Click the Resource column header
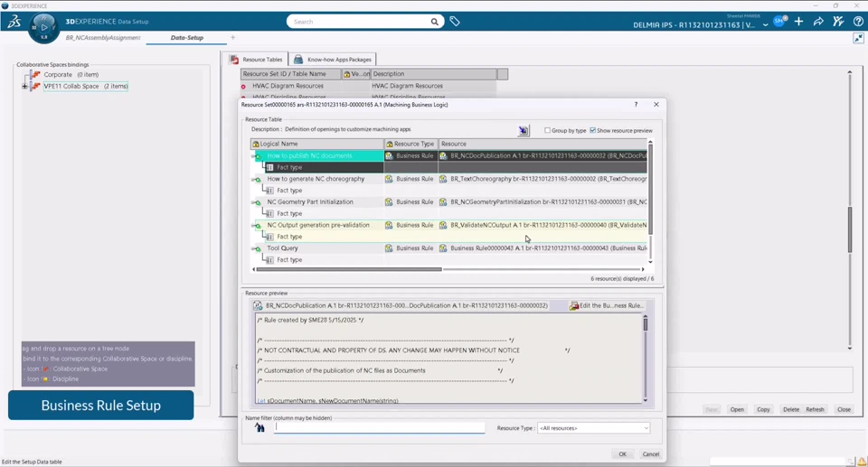Image resolution: width=868 pixels, height=467 pixels. 542,144
